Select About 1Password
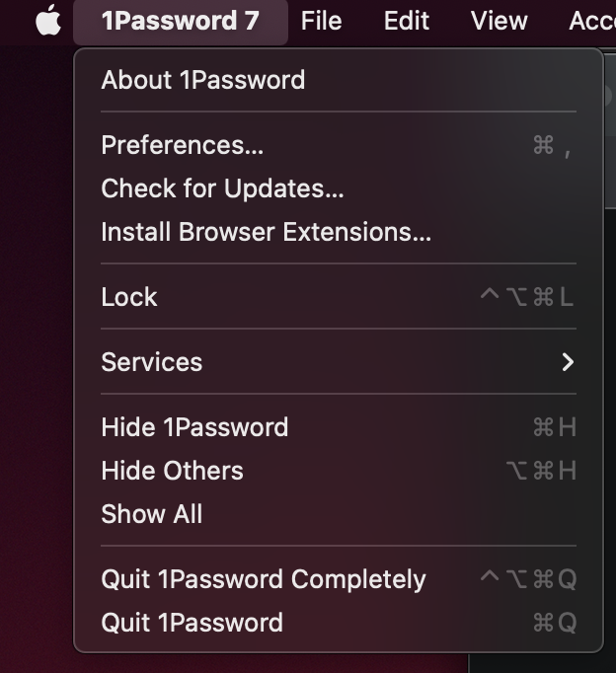Image resolution: width=616 pixels, height=673 pixels. point(202,80)
